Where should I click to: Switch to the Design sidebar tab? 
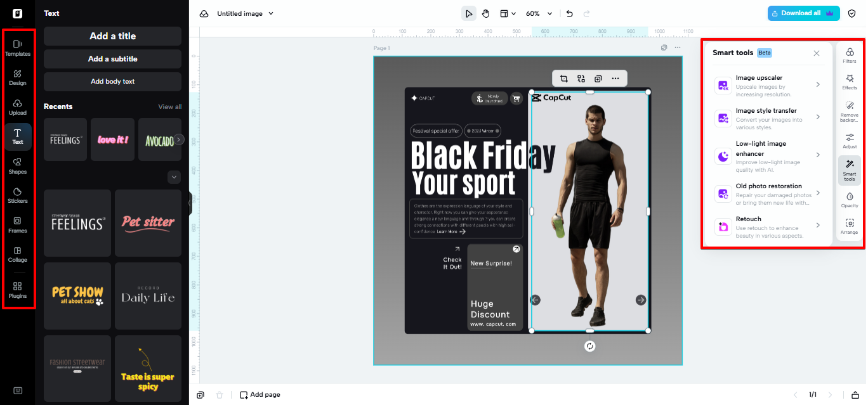coord(18,77)
